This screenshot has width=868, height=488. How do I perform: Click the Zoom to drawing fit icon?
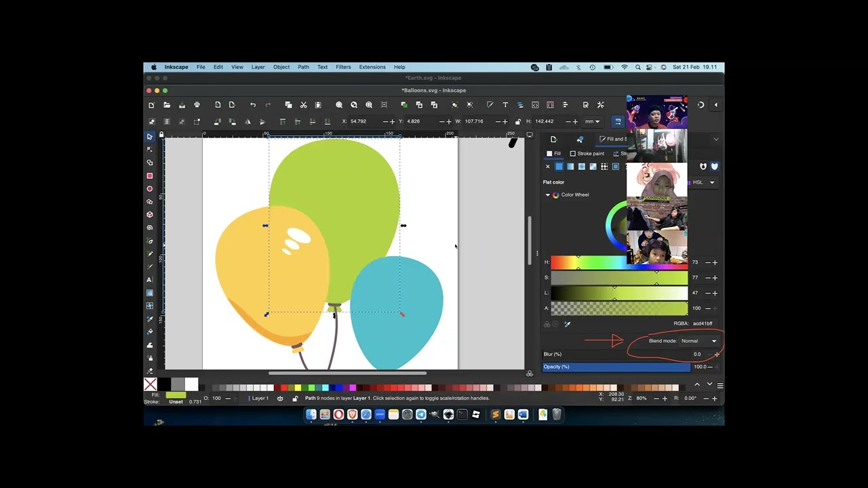(x=354, y=105)
